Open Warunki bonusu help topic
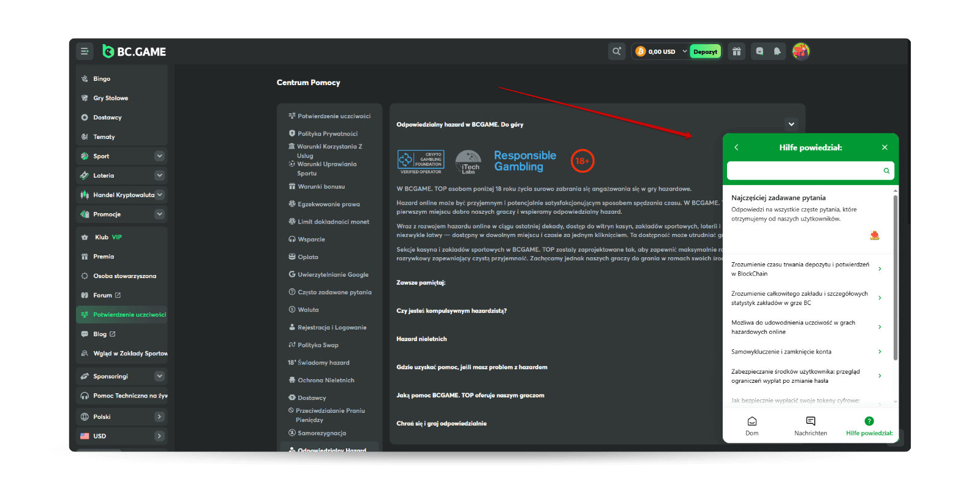980x490 pixels. point(317,186)
